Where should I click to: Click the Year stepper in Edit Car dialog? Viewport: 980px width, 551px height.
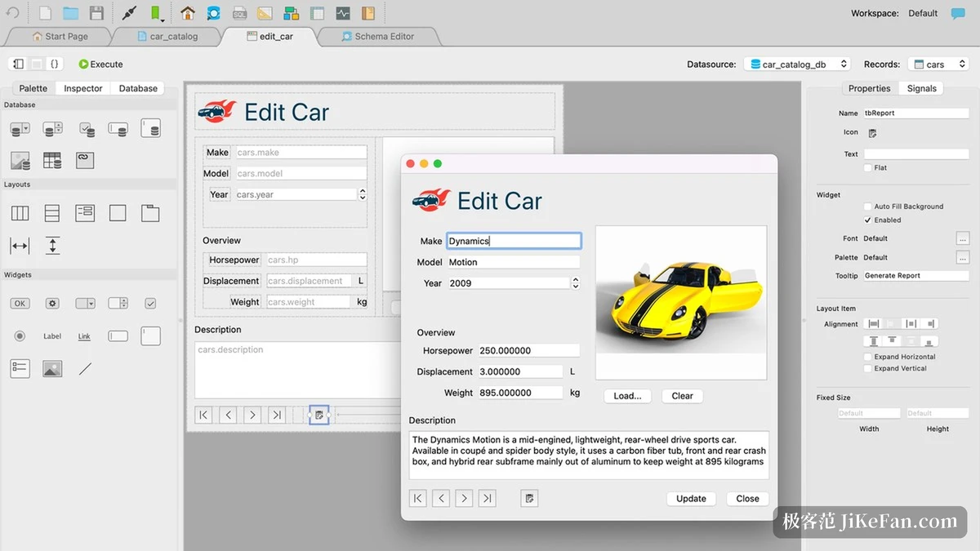point(576,283)
